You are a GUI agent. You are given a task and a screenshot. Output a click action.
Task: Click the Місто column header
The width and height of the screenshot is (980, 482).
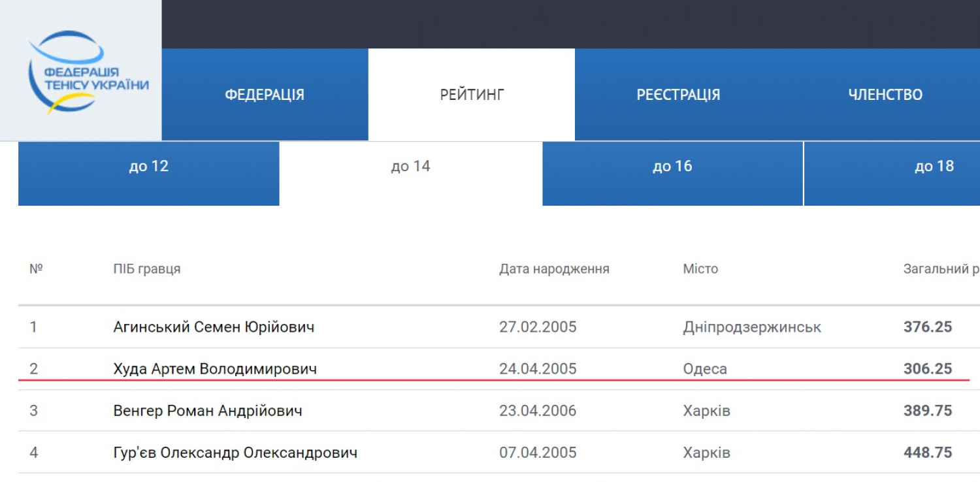[700, 269]
